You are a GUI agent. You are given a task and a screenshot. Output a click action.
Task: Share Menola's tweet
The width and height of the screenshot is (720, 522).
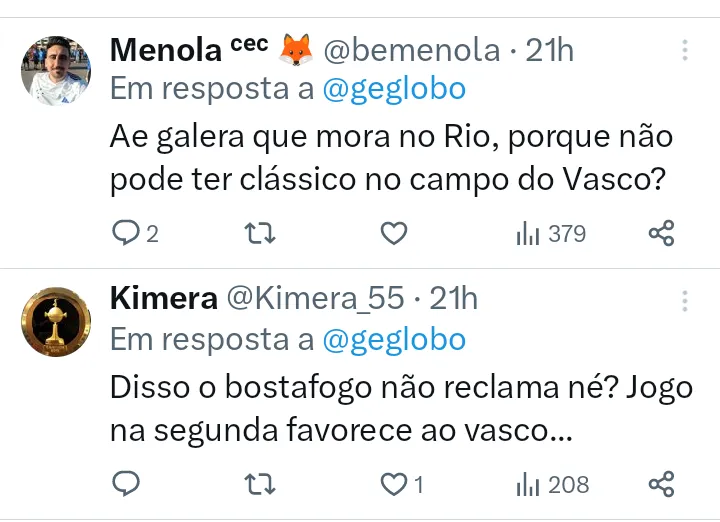pyautogui.click(x=661, y=234)
